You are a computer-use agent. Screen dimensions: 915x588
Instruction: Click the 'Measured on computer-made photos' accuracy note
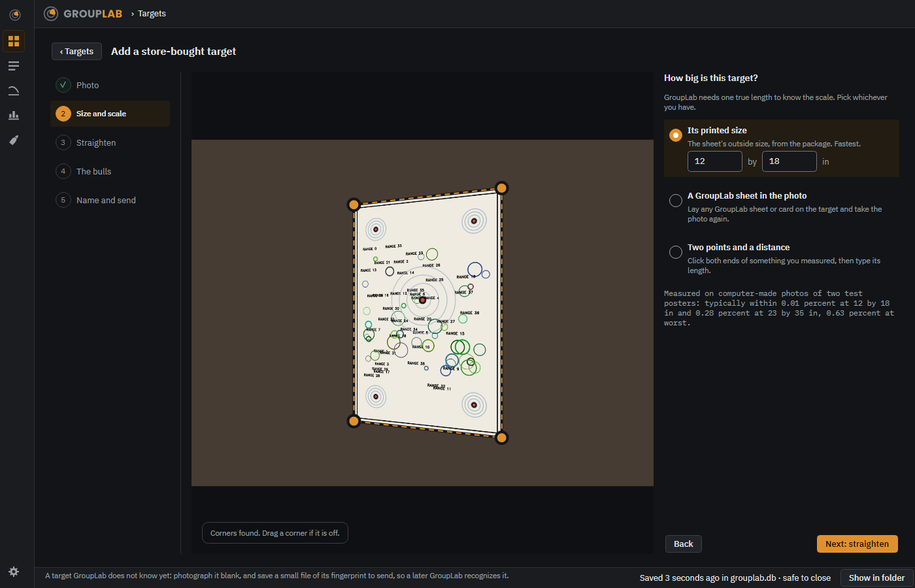[x=779, y=308]
